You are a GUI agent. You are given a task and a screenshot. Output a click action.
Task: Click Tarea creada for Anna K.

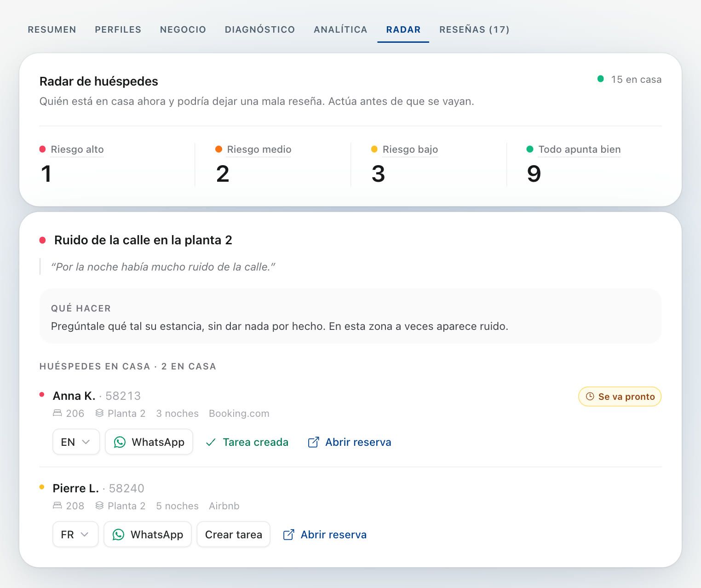247,442
